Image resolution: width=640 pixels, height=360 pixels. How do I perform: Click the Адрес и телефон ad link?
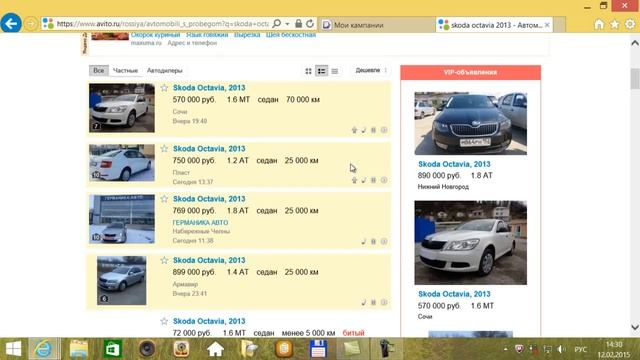192,43
